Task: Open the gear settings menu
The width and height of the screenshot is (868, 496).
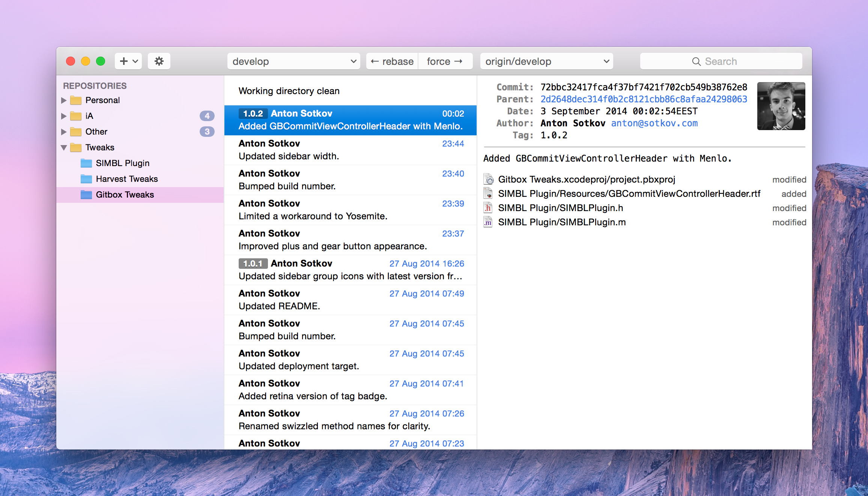Action: coord(159,61)
